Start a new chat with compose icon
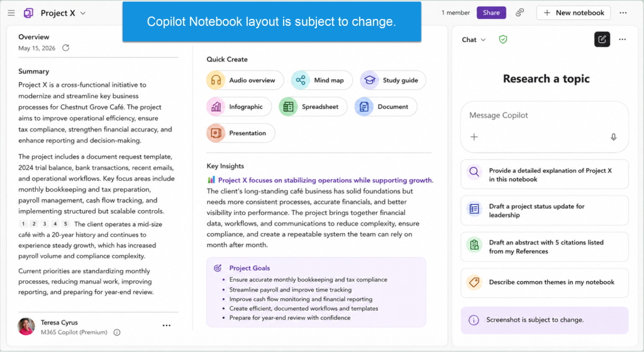Image resolution: width=644 pixels, height=352 pixels. [602, 40]
